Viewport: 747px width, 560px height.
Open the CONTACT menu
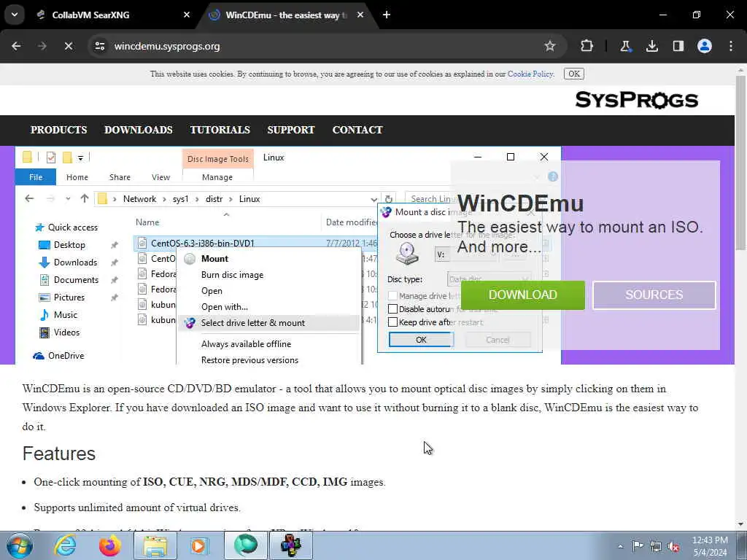(357, 130)
